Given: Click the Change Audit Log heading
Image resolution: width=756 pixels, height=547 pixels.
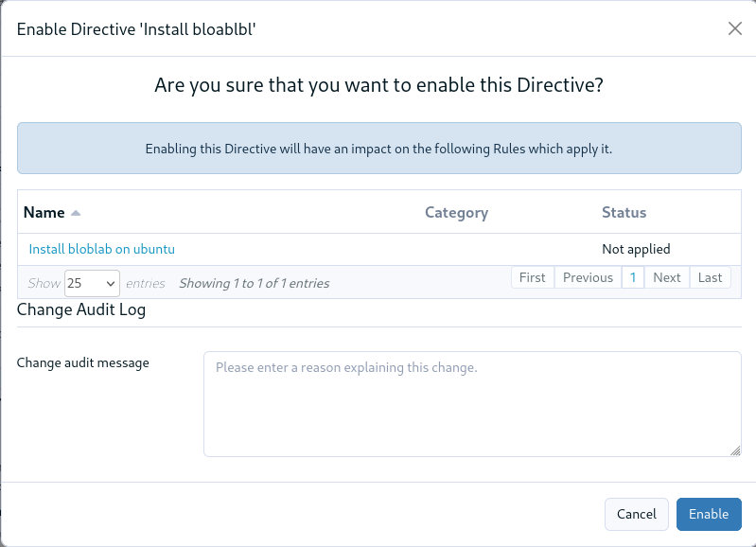Looking at the screenshot, I should tap(81, 309).
